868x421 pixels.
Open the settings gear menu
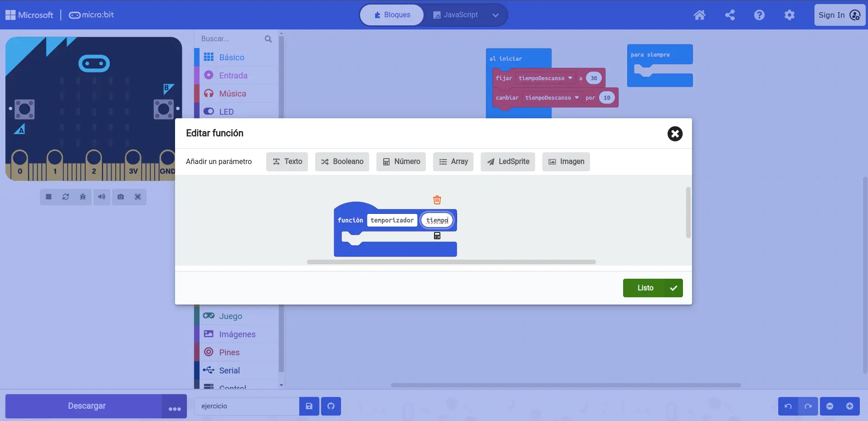[789, 15]
